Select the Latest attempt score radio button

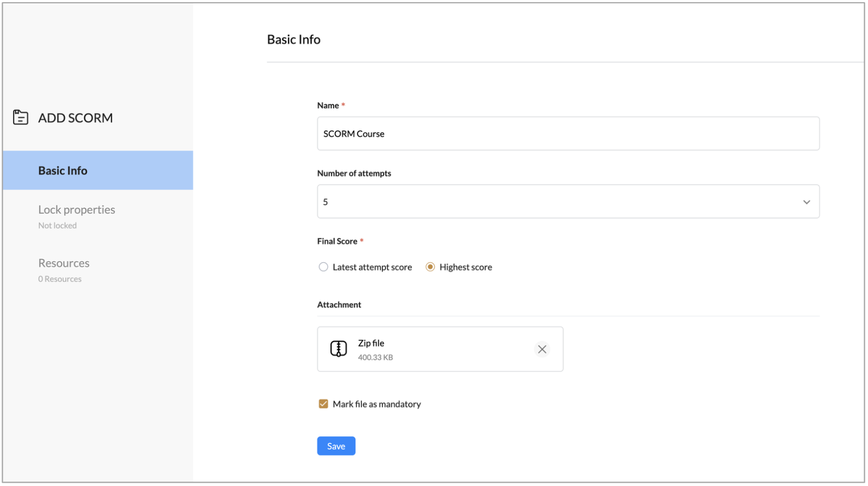(x=323, y=267)
